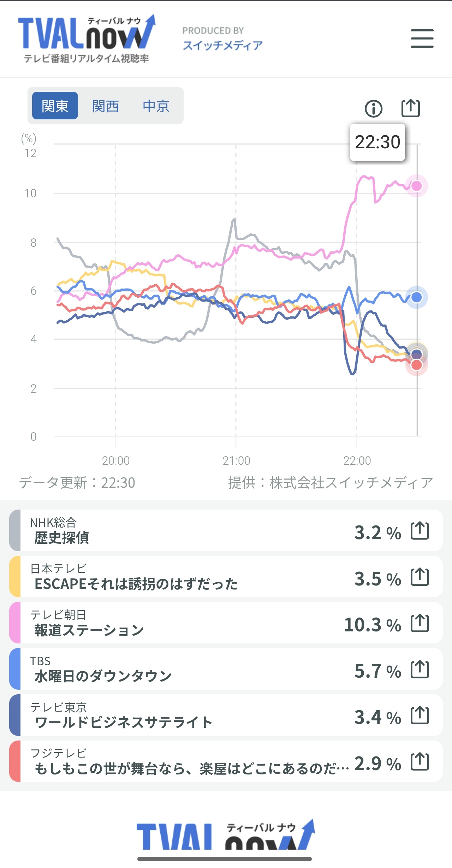Click the pink テレビ朝日 chart data point
Screen dimensions: 452x868
point(417,186)
